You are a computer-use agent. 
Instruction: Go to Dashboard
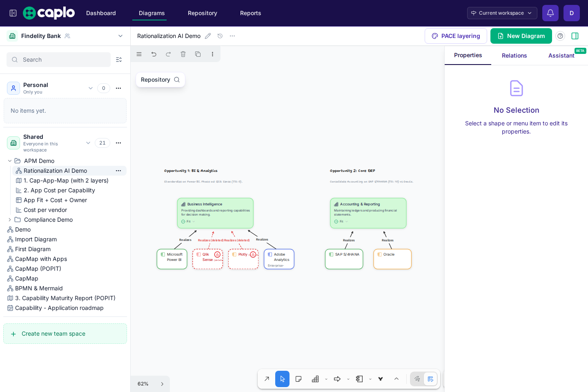click(101, 13)
